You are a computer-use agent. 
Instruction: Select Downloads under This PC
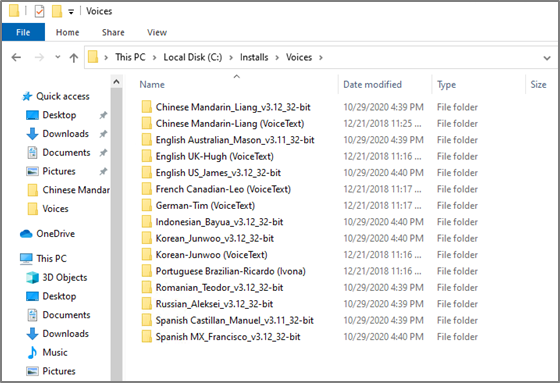pyautogui.click(x=58, y=334)
